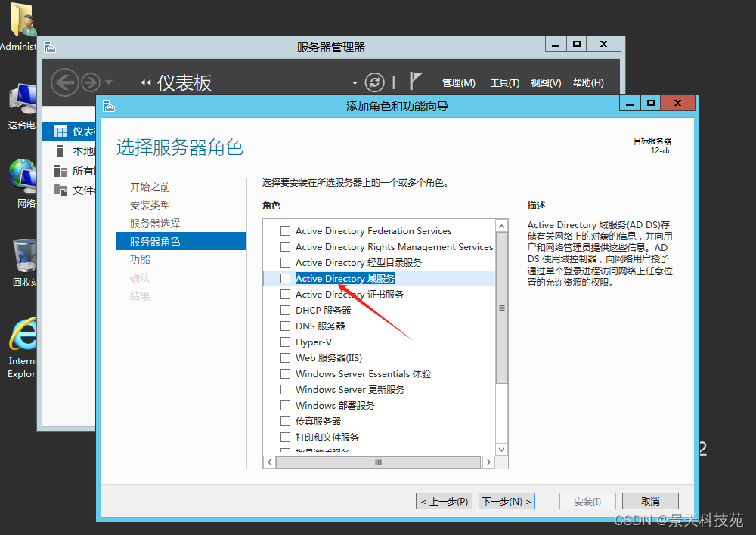Open 工具(T) menu
Screen dimensions: 756x535
coord(505,83)
